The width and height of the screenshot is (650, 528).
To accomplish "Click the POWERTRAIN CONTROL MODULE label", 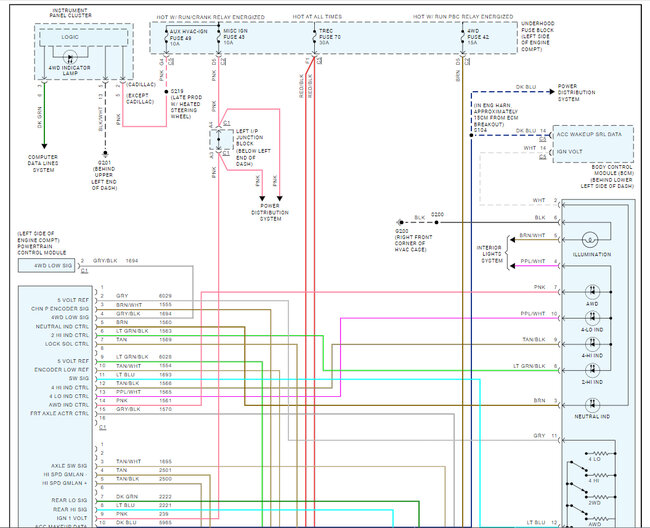I will (x=41, y=249).
